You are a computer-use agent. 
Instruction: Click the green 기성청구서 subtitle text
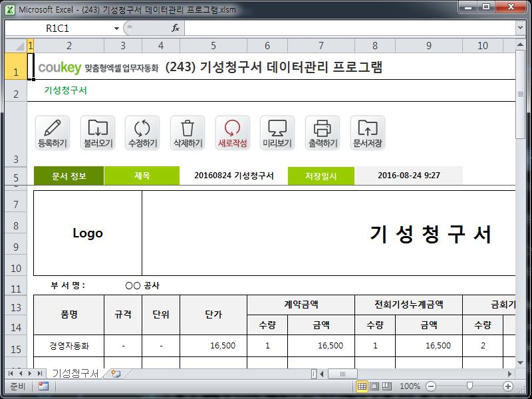tap(65, 90)
